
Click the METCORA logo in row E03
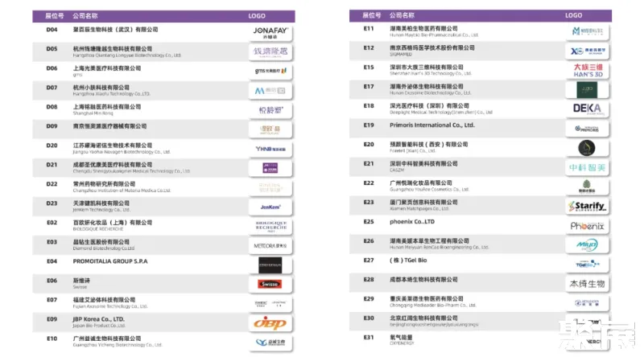pyautogui.click(x=270, y=245)
